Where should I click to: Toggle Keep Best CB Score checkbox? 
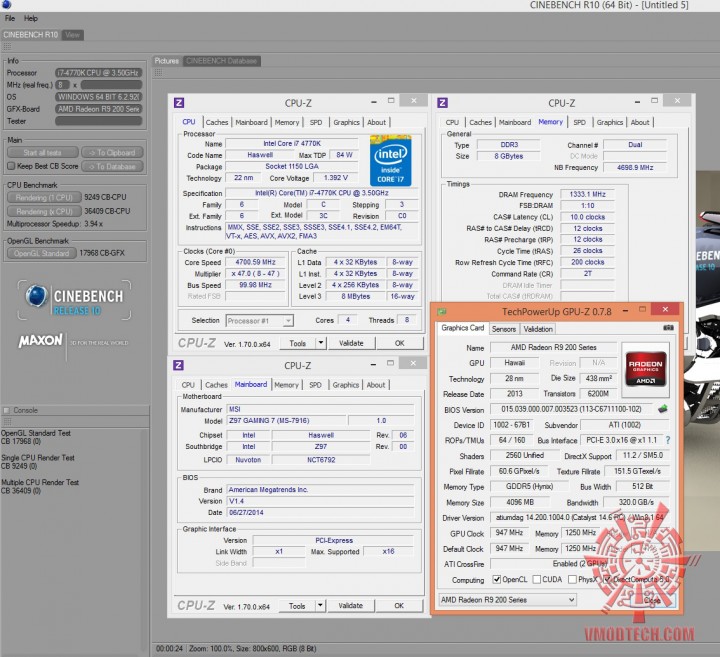coord(11,166)
